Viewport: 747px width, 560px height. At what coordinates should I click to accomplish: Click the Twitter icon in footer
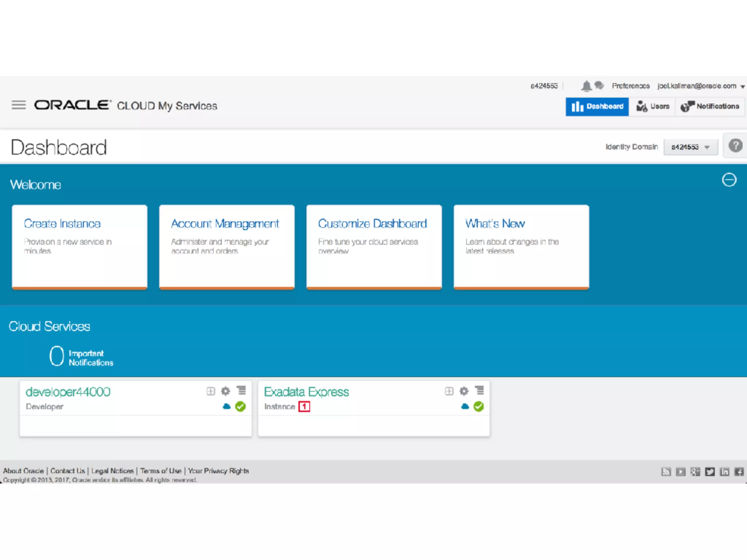710,472
